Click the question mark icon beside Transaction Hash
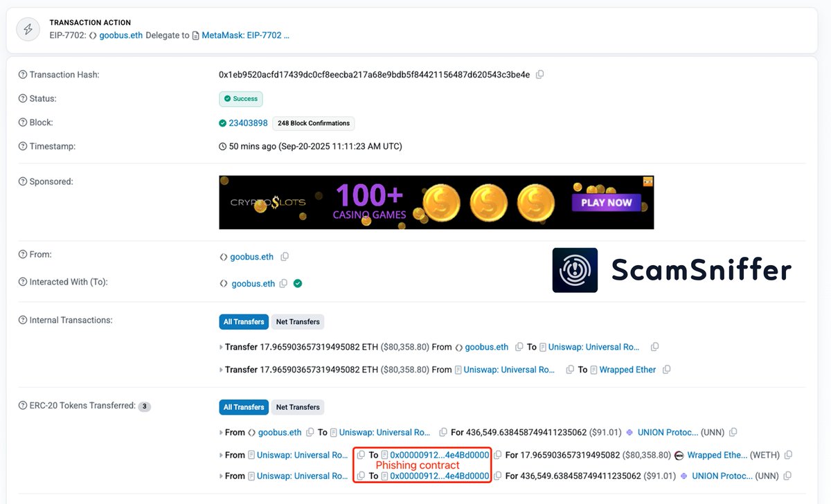This screenshot has width=831, height=504. [22, 74]
